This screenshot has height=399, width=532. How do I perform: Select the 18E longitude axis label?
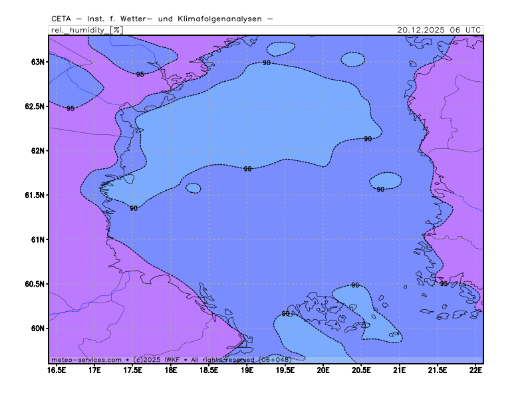pos(171,370)
